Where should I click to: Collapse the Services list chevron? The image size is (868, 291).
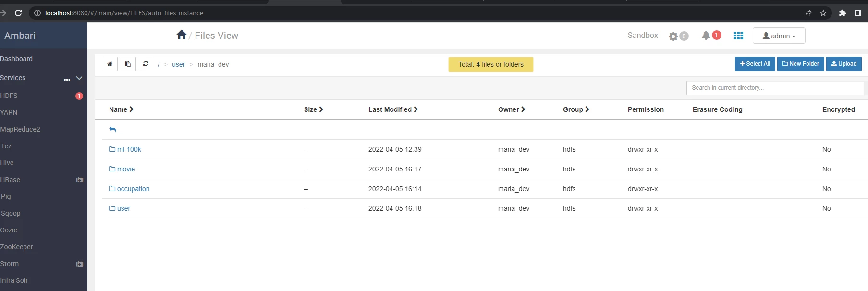[79, 78]
